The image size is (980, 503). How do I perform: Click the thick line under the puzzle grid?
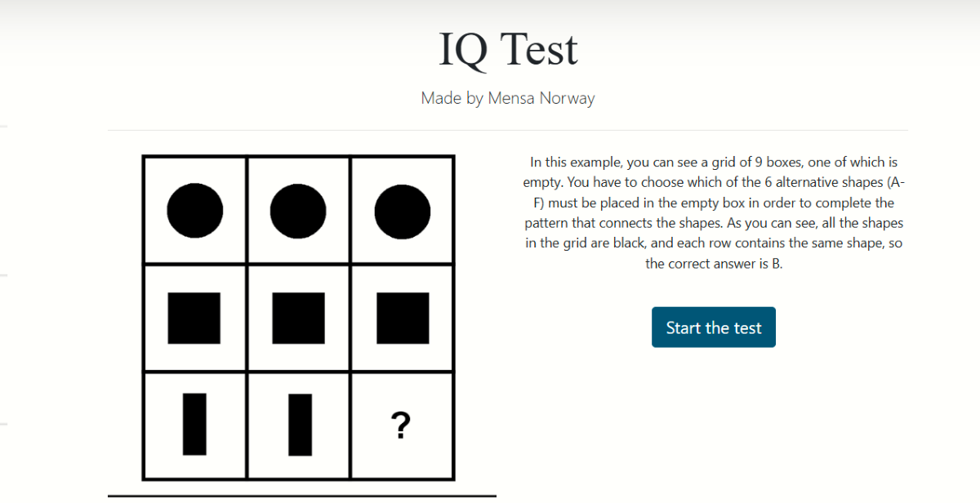coord(302,495)
